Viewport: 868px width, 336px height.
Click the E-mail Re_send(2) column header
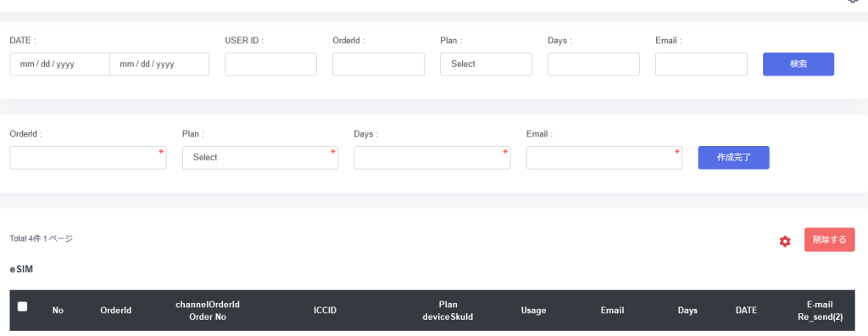coord(820,311)
